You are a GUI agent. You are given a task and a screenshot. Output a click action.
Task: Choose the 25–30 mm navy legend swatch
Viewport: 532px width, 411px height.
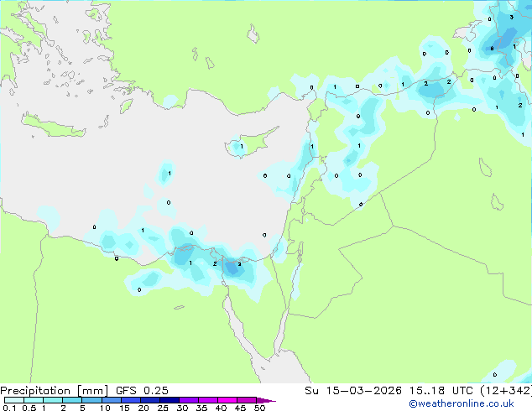point(169,400)
